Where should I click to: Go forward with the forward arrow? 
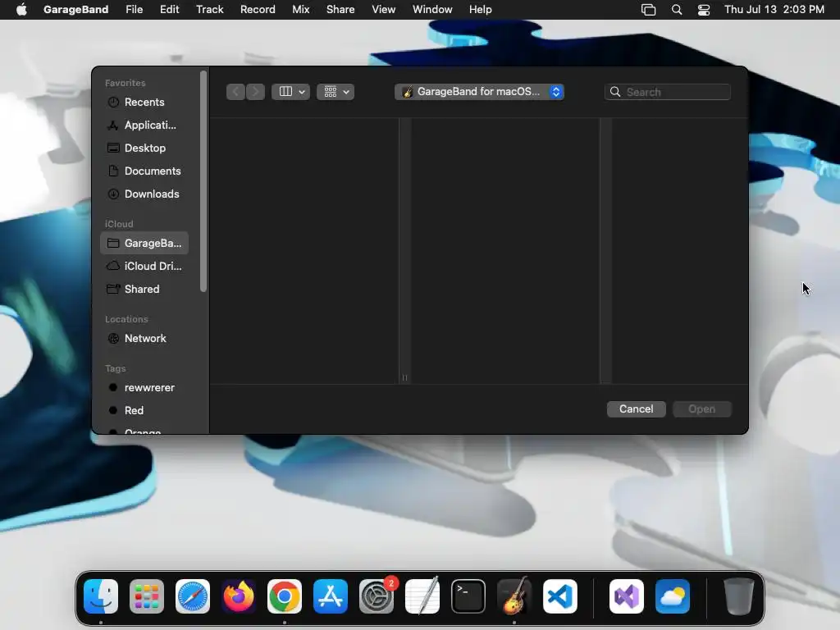click(256, 92)
